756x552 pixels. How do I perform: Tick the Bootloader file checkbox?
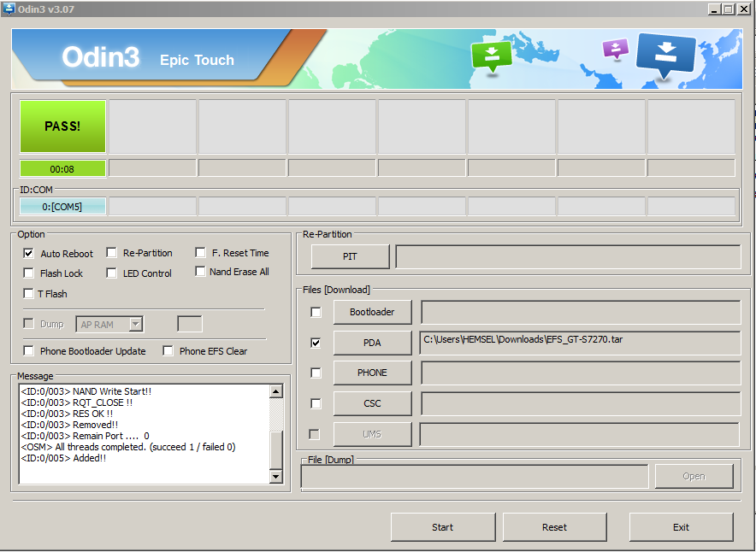tap(316, 312)
